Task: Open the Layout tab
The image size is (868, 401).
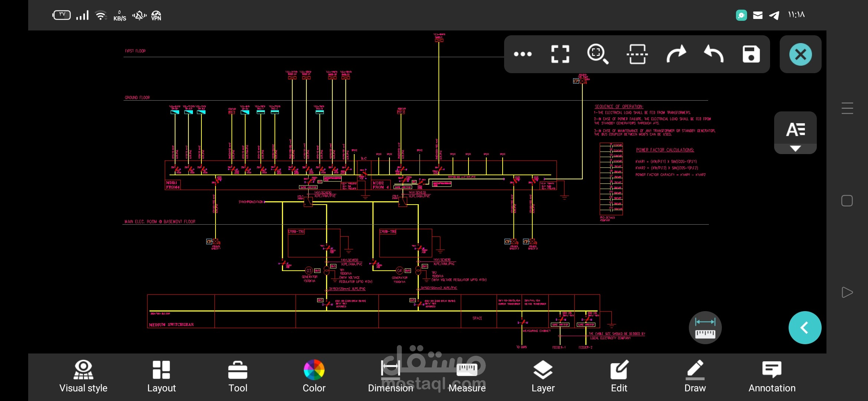Action: coord(161,376)
